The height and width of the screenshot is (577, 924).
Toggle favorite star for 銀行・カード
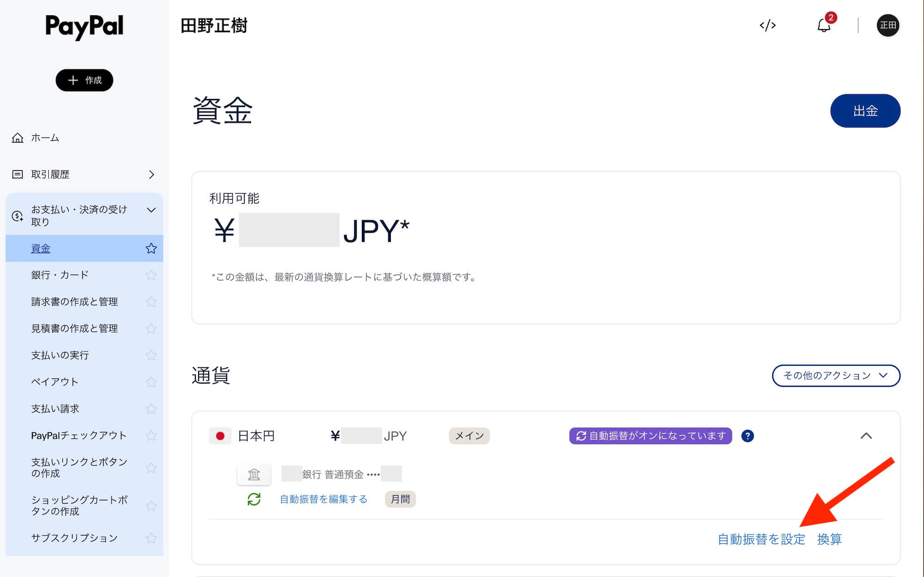pos(151,275)
